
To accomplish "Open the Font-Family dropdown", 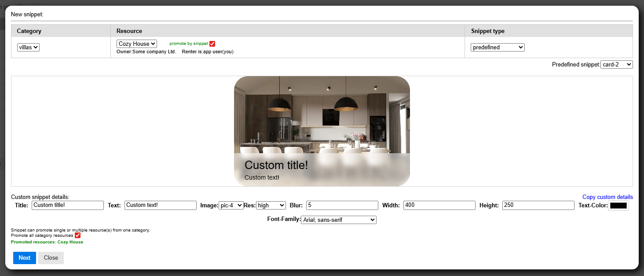I will click(338, 220).
